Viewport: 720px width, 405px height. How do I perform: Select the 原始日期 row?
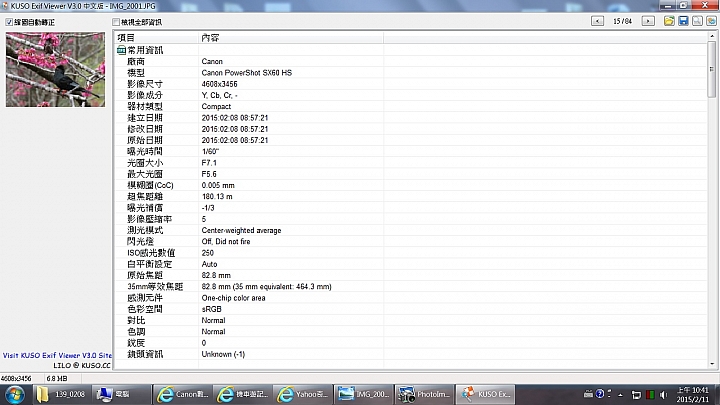[411, 140]
